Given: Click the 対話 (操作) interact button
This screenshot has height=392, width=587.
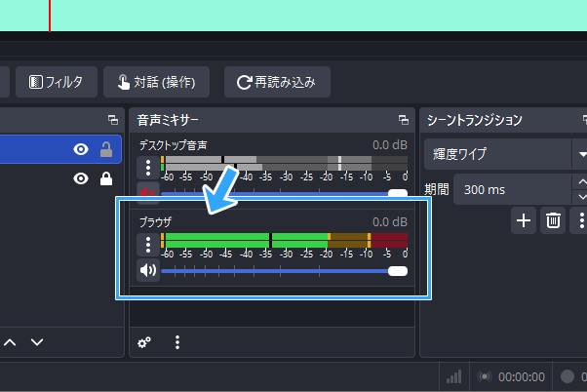Looking at the screenshot, I should 156,82.
